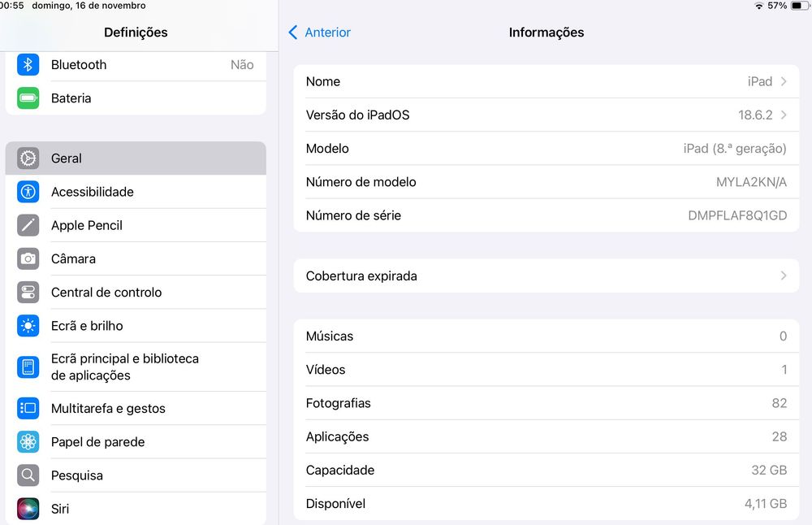Open the Cobertura expirada row
Viewport: 812px width, 525px height.
tap(546, 276)
